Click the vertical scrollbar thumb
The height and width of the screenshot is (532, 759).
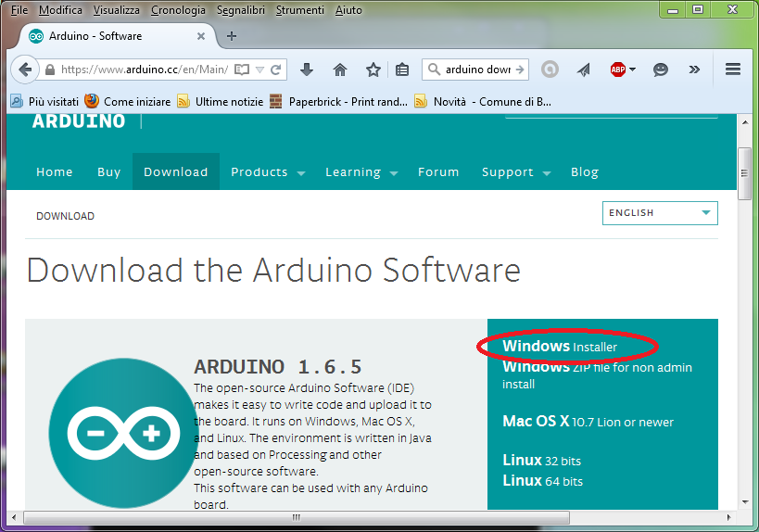pos(744,173)
